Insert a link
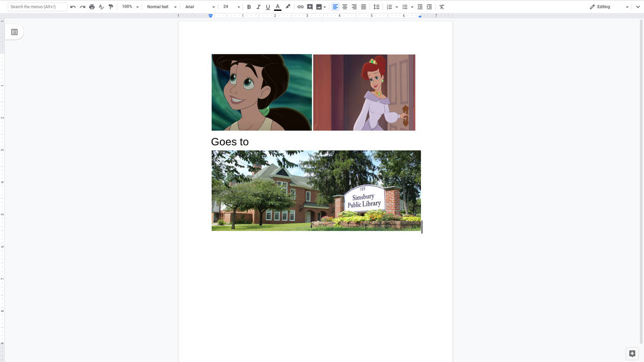 (300, 7)
